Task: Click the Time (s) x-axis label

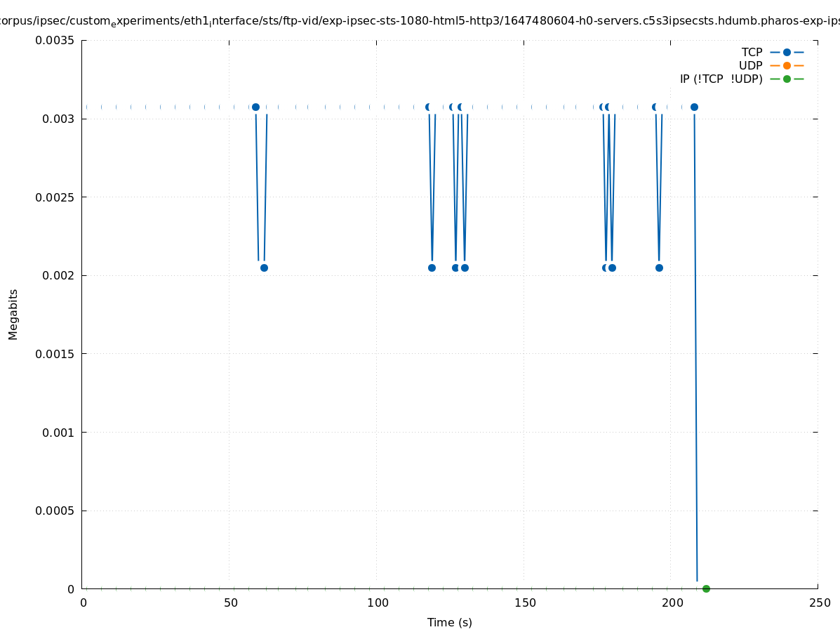Action: 449,622
